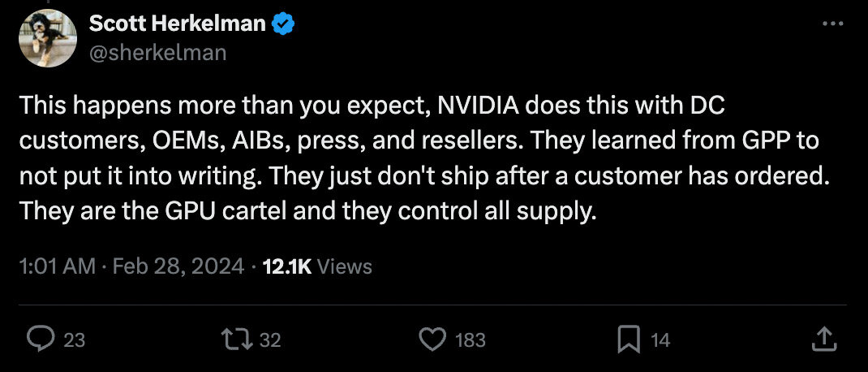Click the blue verified checkmark badge
Image resolution: width=868 pixels, height=372 pixels.
coord(283,24)
